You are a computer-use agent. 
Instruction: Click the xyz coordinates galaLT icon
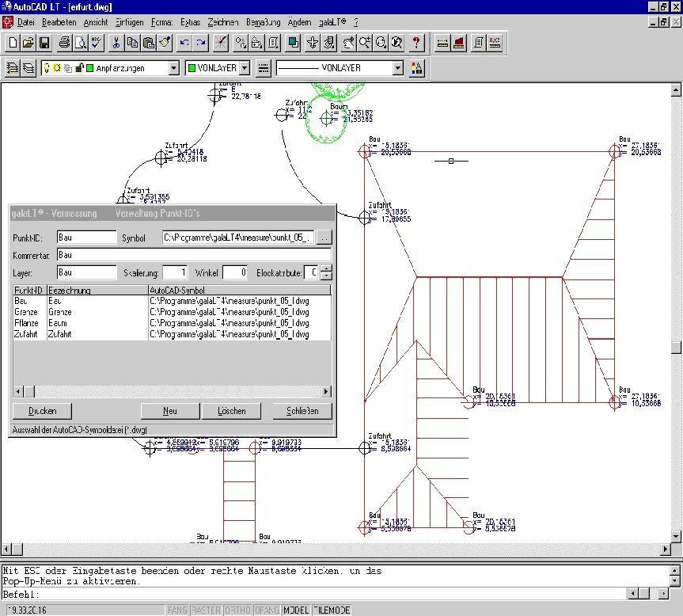tap(495, 43)
